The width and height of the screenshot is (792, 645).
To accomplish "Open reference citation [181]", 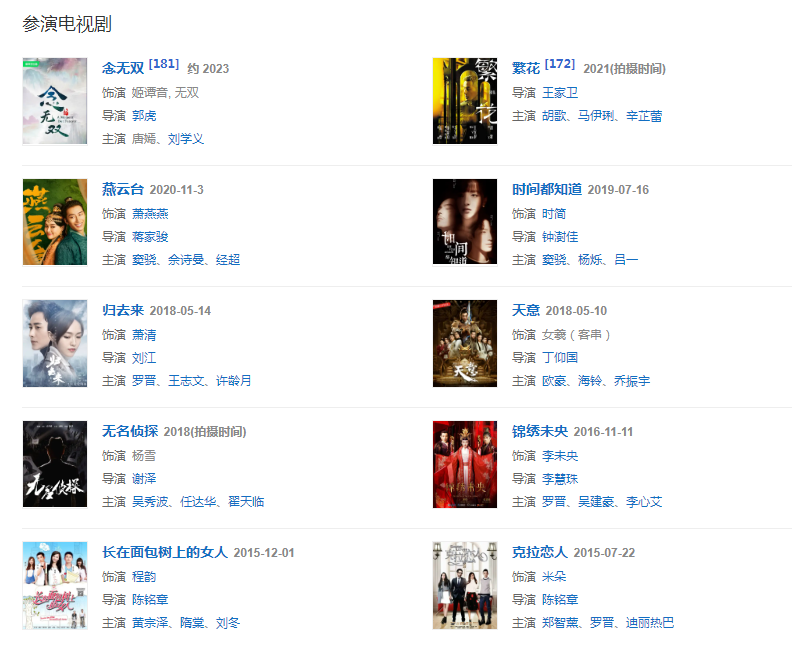I will pos(164,64).
